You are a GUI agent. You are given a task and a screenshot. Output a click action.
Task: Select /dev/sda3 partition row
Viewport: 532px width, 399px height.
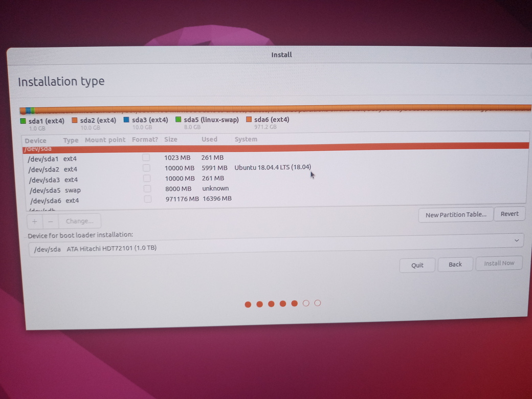(x=276, y=179)
